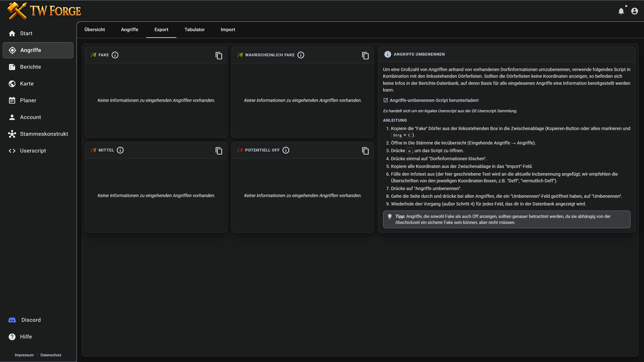Image resolution: width=644 pixels, height=362 pixels.
Task: Select Angriffe in the sidebar
Action: 38,50
